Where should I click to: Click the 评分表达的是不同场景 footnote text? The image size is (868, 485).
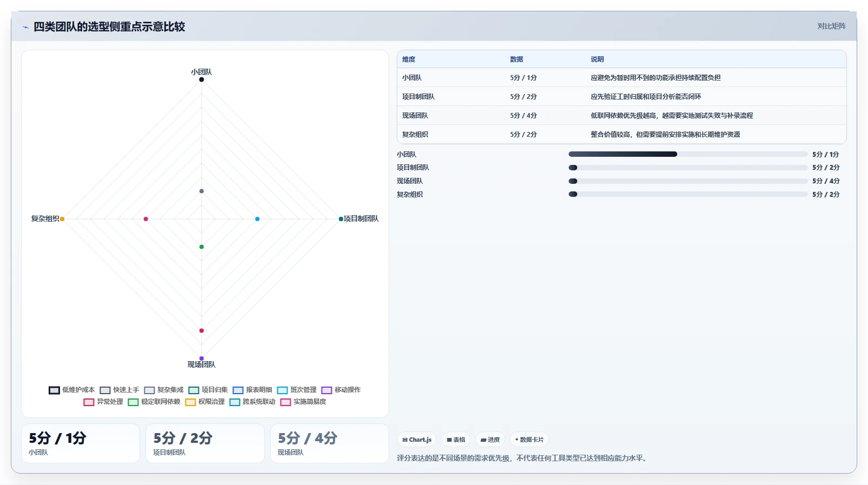pyautogui.click(x=523, y=458)
